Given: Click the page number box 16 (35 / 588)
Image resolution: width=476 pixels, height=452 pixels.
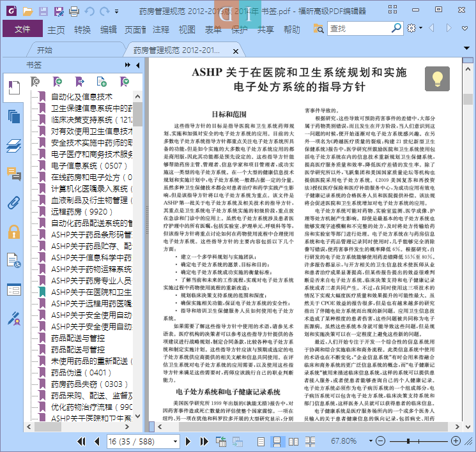Looking at the screenshot, I should [139, 441].
